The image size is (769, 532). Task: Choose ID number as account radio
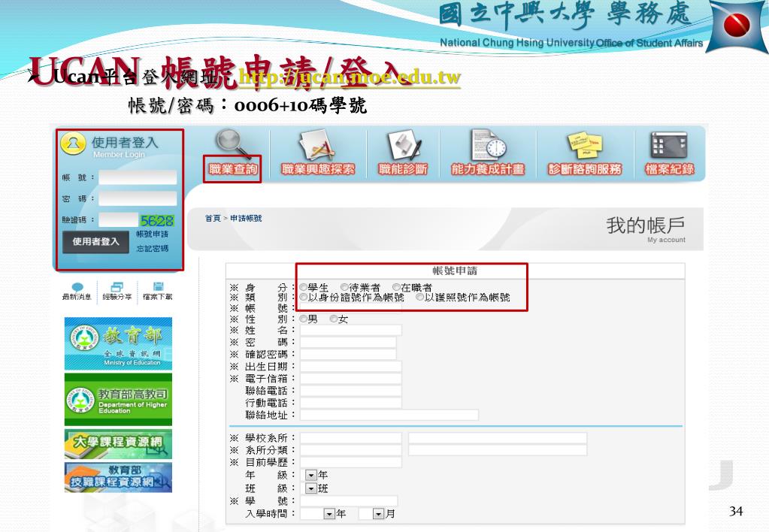304,297
